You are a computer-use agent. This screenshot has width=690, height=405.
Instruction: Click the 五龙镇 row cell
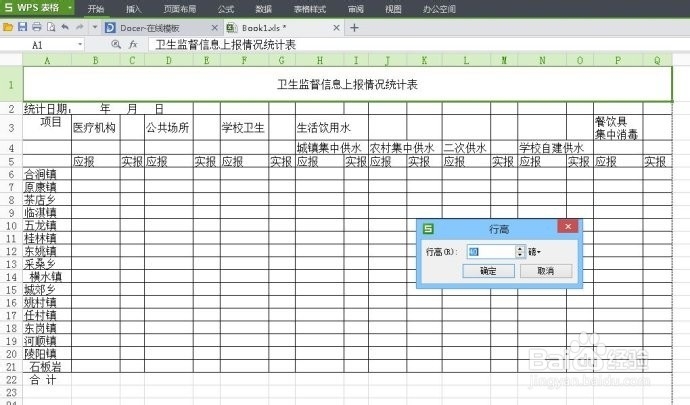(x=47, y=225)
